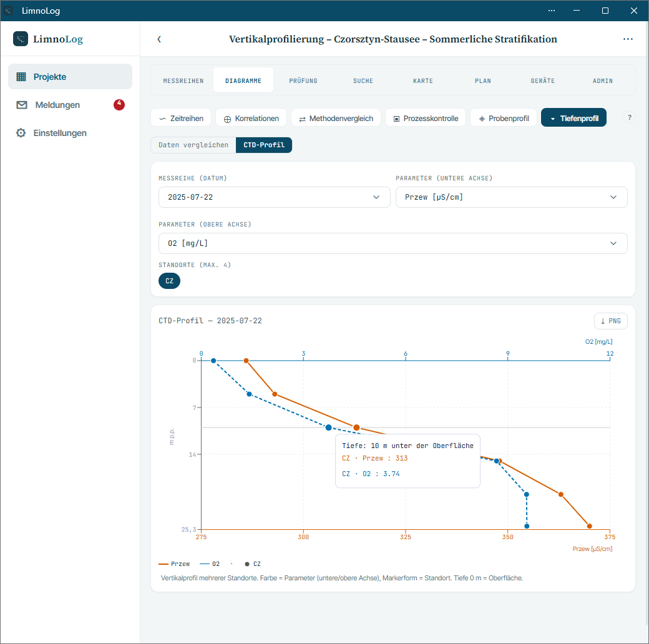Open the Karte tab
Viewport: 649px width, 644px height.
pyautogui.click(x=423, y=80)
